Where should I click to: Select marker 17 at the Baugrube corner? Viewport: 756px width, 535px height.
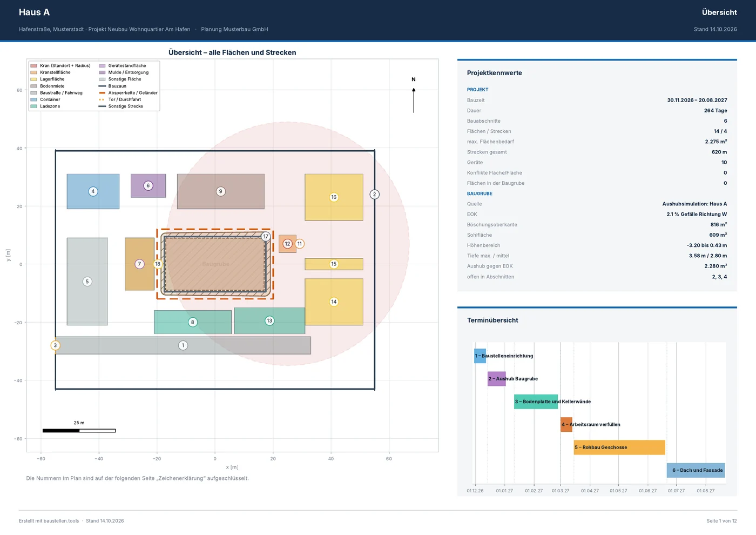coord(266,236)
